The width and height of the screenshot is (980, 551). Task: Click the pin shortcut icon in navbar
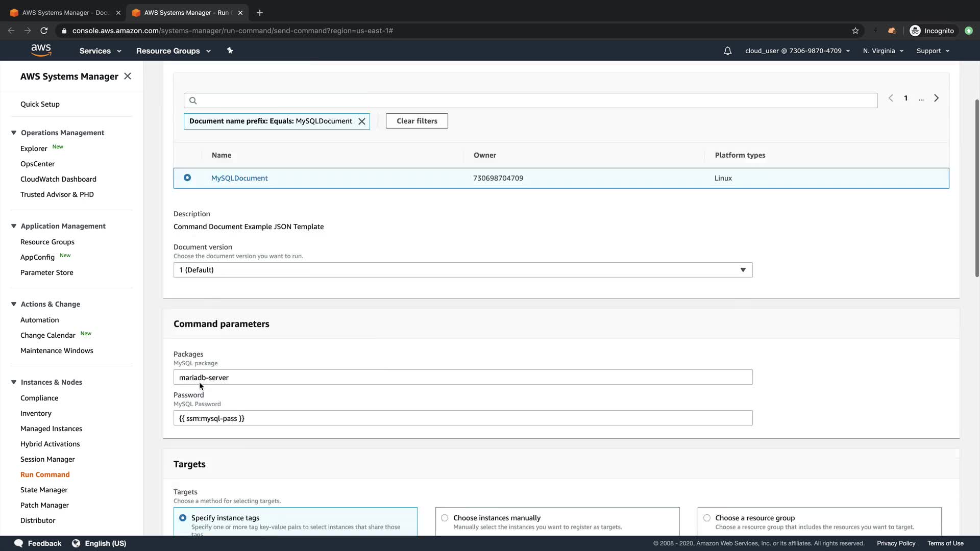230,51
